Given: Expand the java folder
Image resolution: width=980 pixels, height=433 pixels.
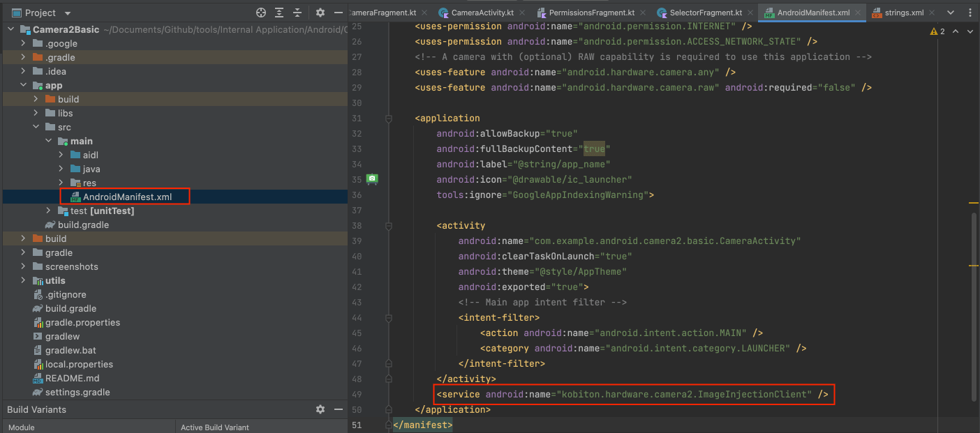Looking at the screenshot, I should [x=61, y=169].
